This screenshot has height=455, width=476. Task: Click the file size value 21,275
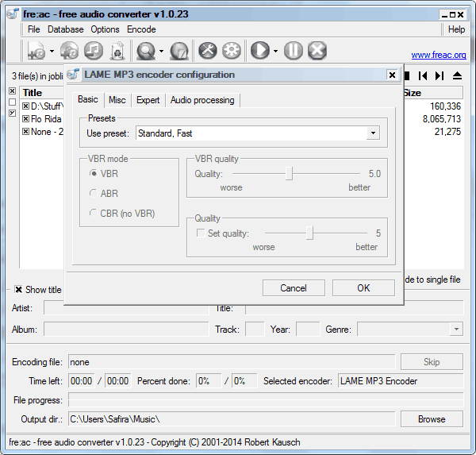tap(447, 132)
